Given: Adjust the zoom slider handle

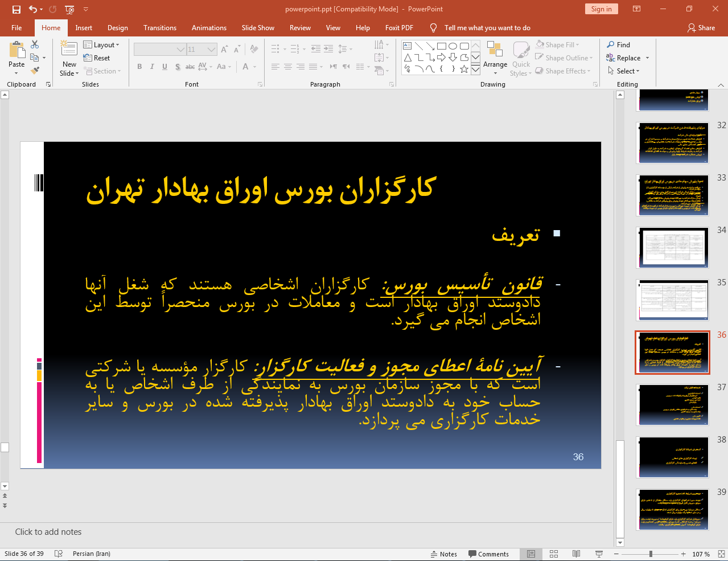Looking at the screenshot, I should [650, 554].
